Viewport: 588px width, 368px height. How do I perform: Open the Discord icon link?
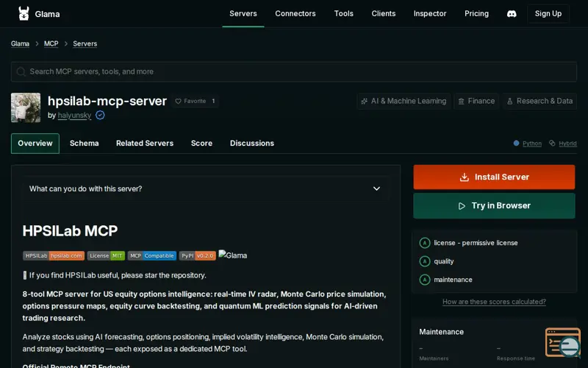[512, 14]
